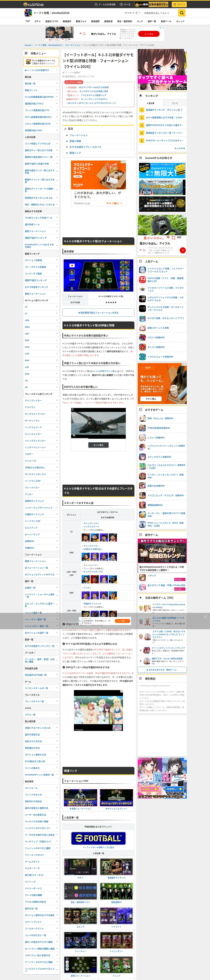
Task: Open table-of-contents item 評価と特徴
Action: click(75, 141)
